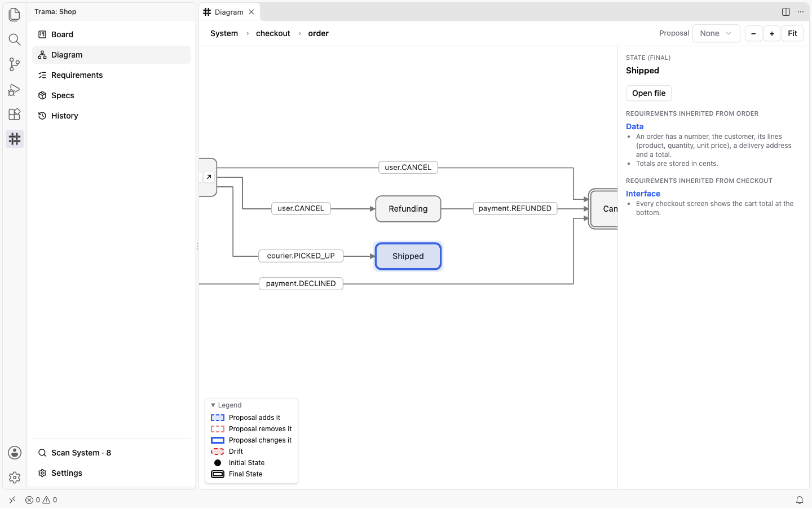The height and width of the screenshot is (508, 812).
Task: Go to checkout in the breadcrumb
Action: coord(273,33)
